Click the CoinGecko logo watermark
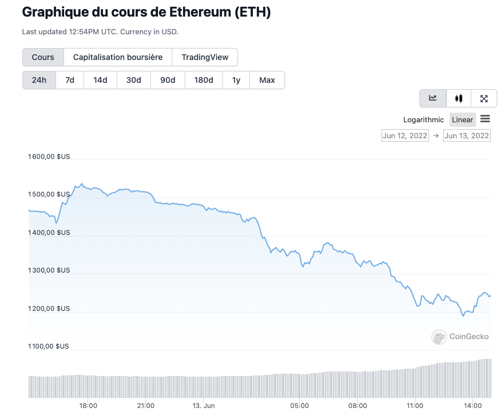This screenshot has height=420, width=504. [460, 337]
